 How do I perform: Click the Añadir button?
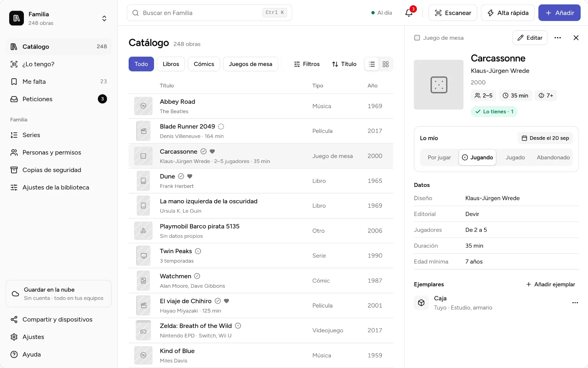559,13
